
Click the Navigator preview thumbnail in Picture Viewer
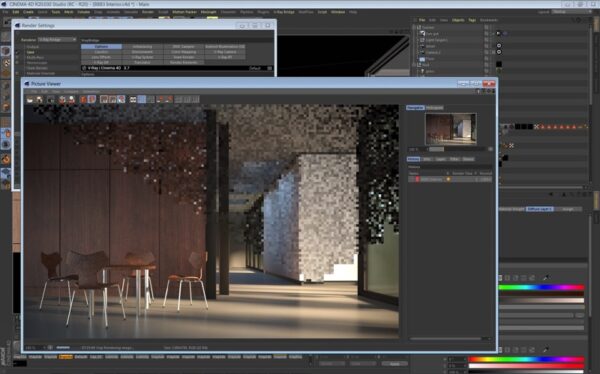(x=451, y=129)
